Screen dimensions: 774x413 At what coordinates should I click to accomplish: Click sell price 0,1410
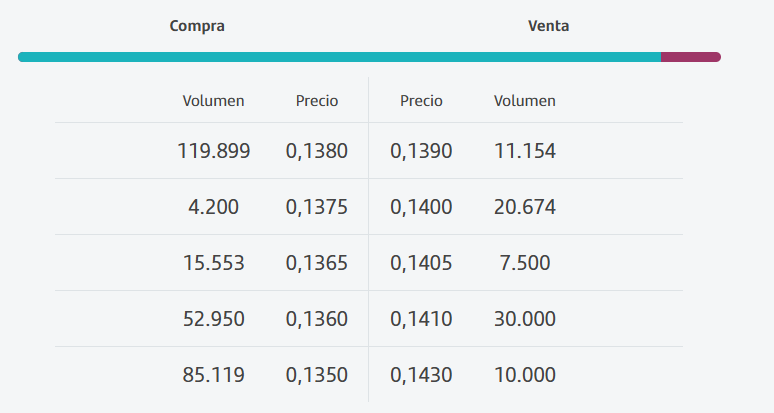[x=421, y=319]
